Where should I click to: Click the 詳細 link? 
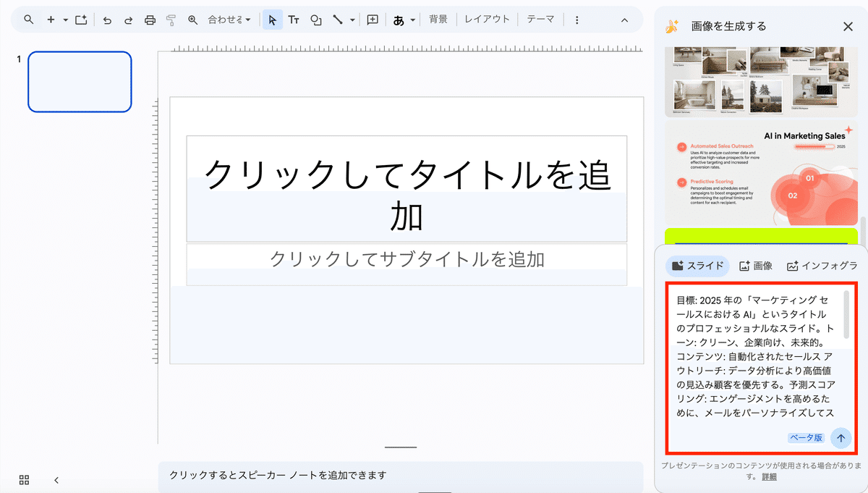pos(769,476)
